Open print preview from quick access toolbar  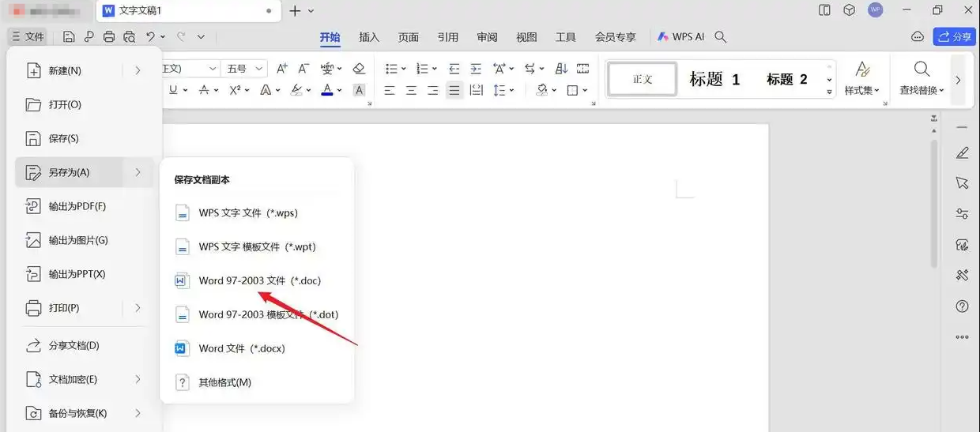coord(130,37)
